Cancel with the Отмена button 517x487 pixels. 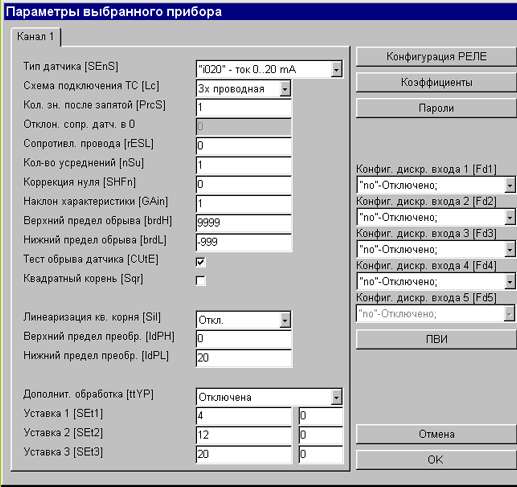[436, 434]
